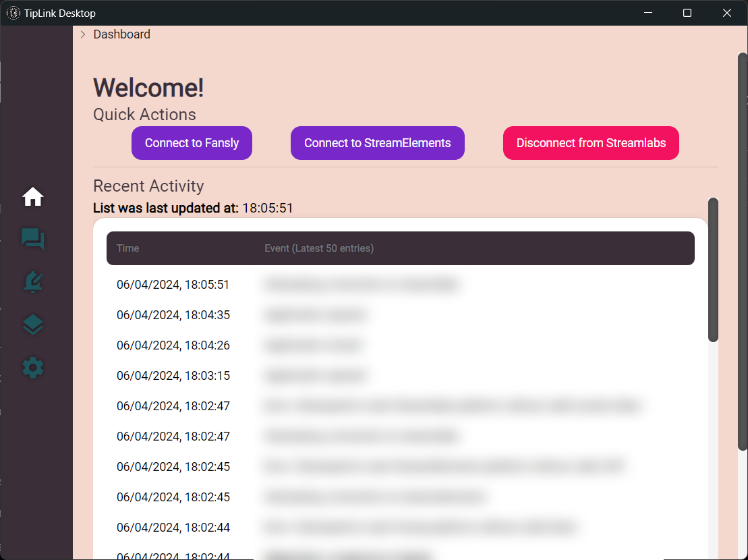Click the outer page scrollbar thumb
Image resolution: width=748 pixels, height=560 pixels.
click(743, 252)
